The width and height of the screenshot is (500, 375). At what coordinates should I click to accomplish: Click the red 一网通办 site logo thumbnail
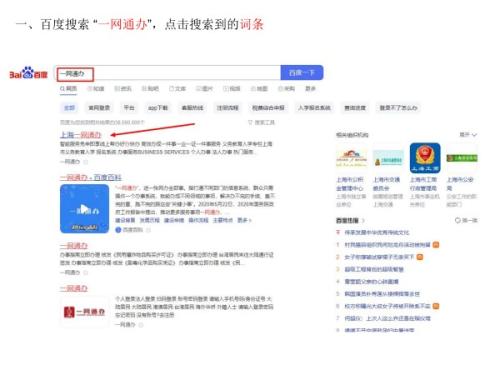click(84, 312)
